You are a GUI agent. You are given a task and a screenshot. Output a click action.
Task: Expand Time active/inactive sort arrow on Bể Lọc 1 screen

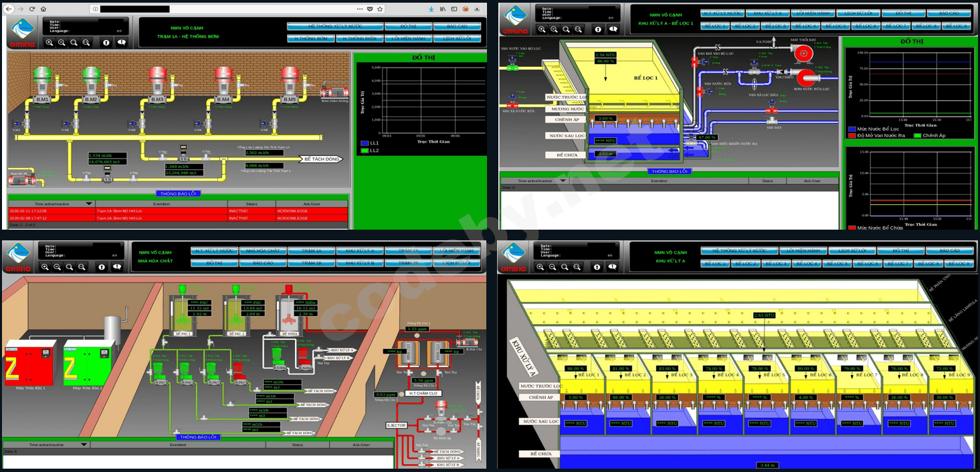[563, 181]
